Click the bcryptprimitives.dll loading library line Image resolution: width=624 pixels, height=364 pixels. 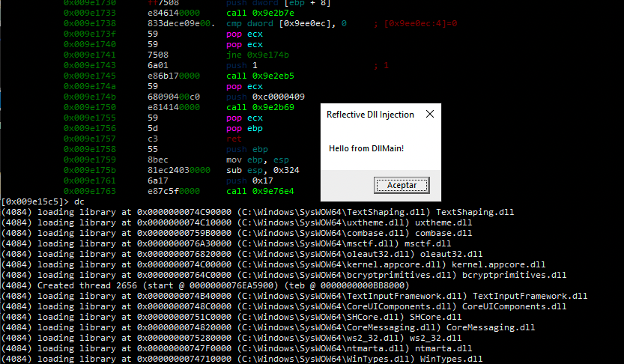pyautogui.click(x=284, y=276)
